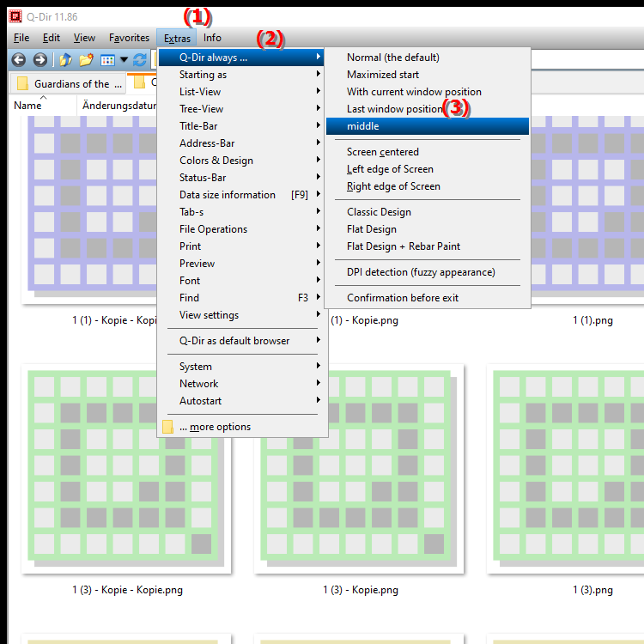The height and width of the screenshot is (644, 644).
Task: Choose Right edge of Screen
Action: click(428, 186)
